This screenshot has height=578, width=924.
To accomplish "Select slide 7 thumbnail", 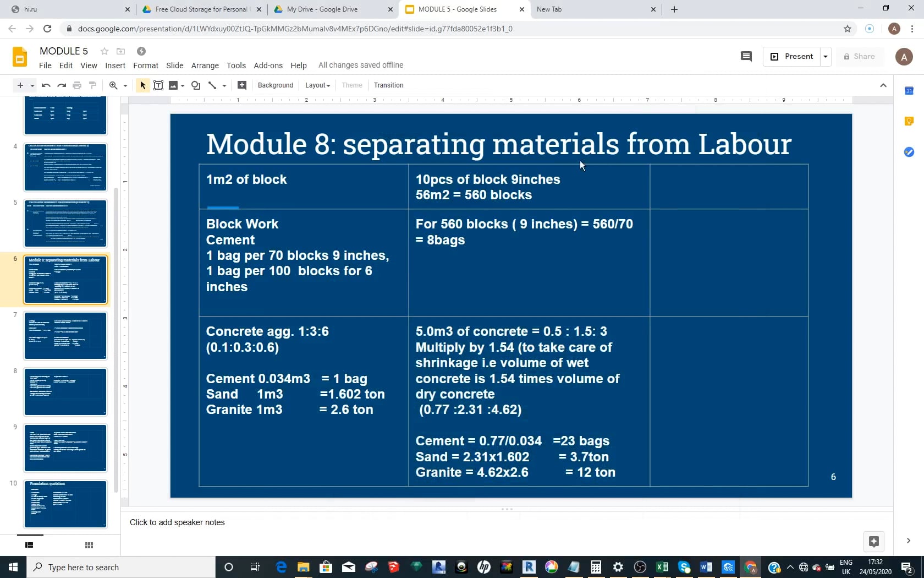I will [65, 336].
